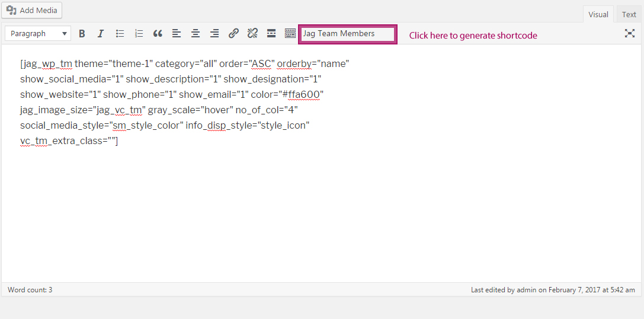Screen dimensions: 644x319
Task: Insert a bulleted list
Action: pos(120,34)
